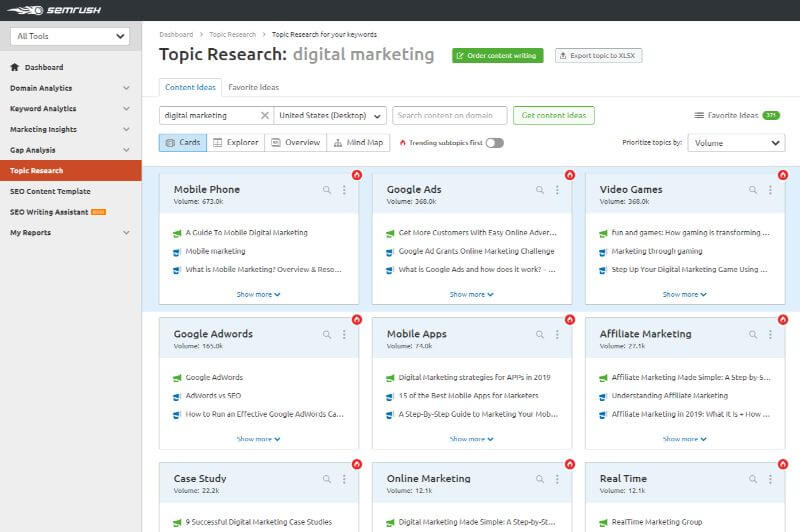Open three-dot menu on Affiliate Marketing card
The height and width of the screenshot is (532, 800).
(770, 335)
